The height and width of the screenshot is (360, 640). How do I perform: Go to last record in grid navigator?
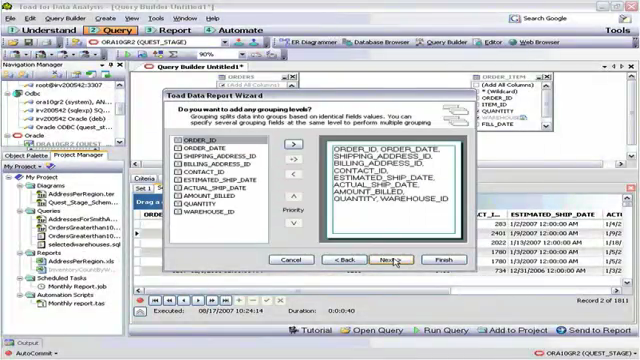(225, 300)
